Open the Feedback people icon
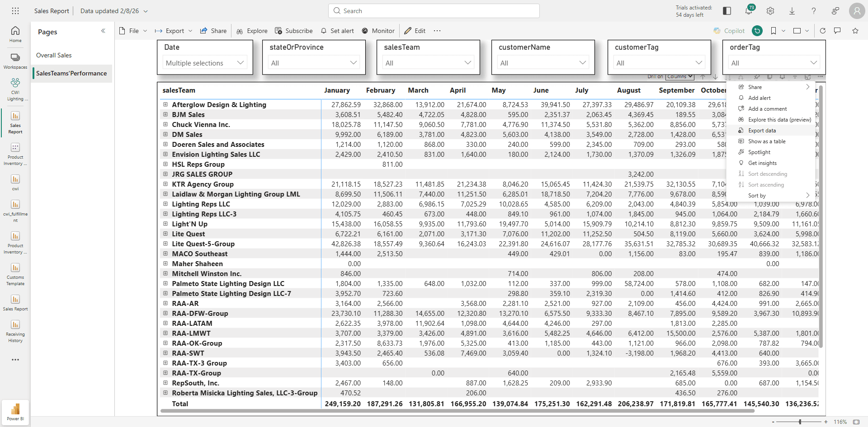 (835, 11)
